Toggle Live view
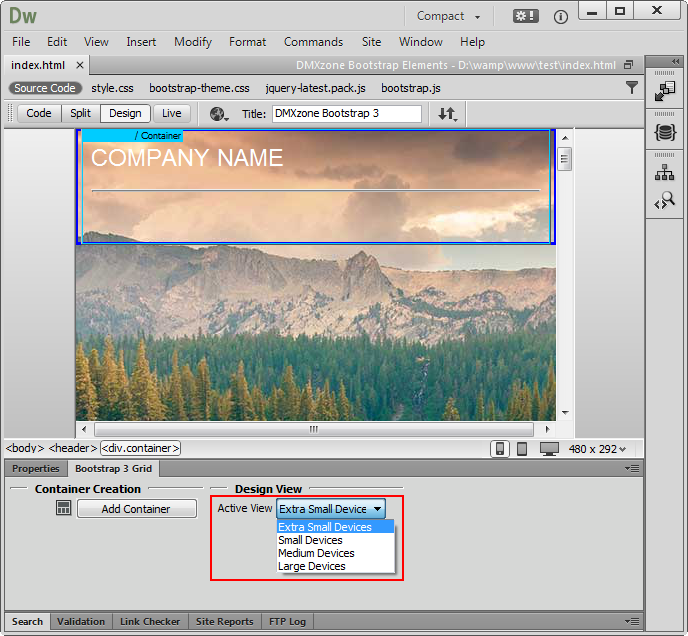The width and height of the screenshot is (688, 636). [171, 113]
